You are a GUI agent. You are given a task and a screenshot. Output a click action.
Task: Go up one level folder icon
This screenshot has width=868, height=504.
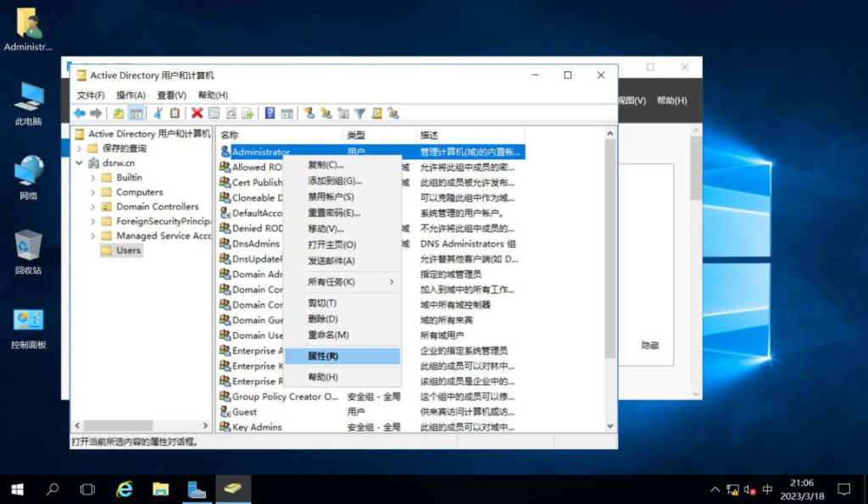tap(119, 114)
